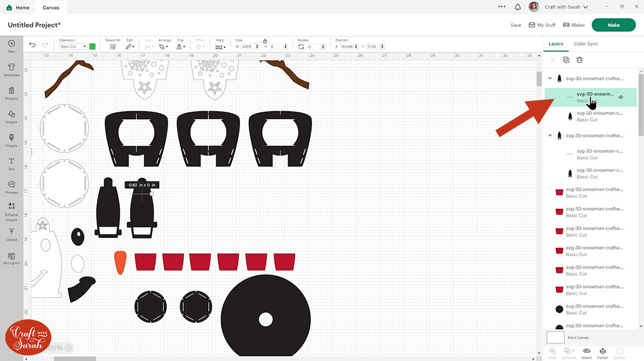Click the Group layers icon
This screenshot has width=644, height=361.
click(x=552, y=60)
